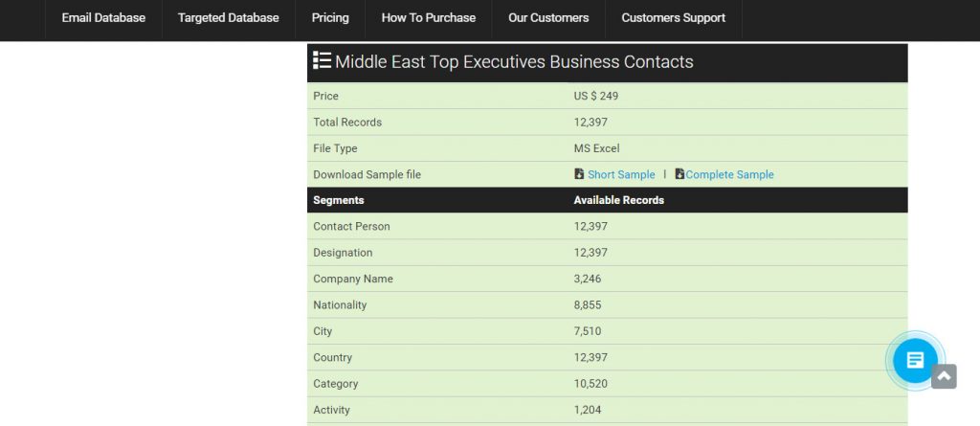The image size is (980, 426).
Task: Click the Middle East Top Executives heading
Action: click(514, 62)
